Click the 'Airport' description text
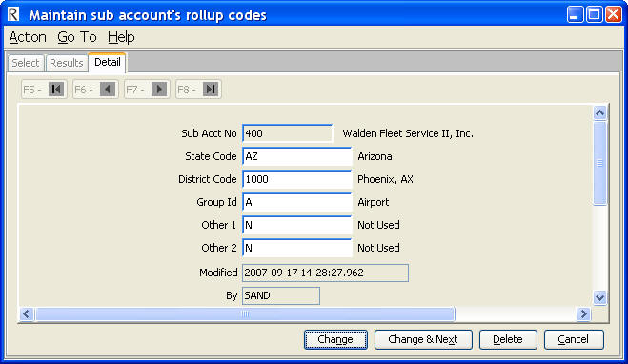Viewport: 628px width, 364px height. click(x=373, y=202)
